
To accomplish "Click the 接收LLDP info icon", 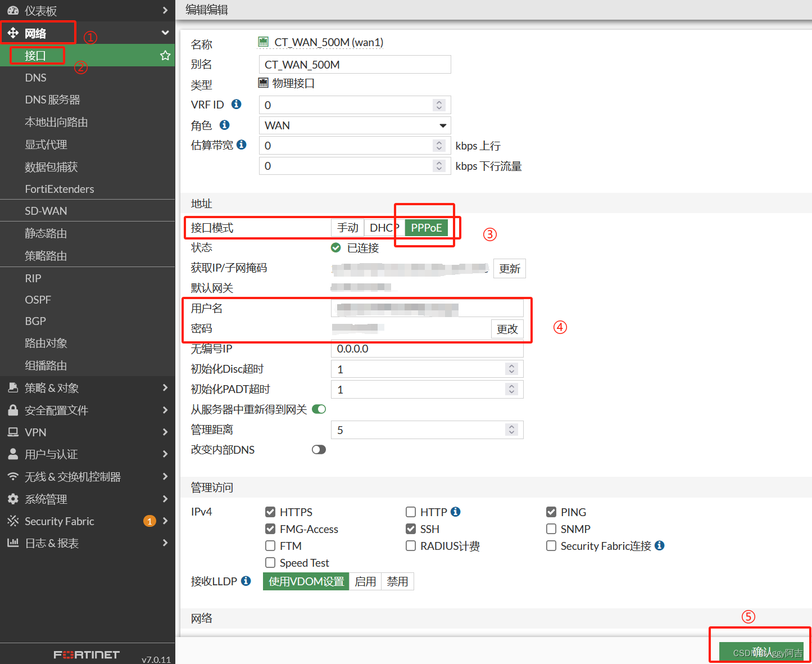I will click(x=246, y=581).
